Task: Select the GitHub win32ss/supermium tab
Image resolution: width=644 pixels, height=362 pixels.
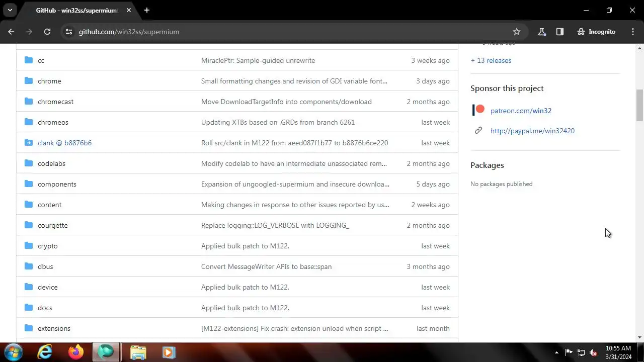Action: coord(76,10)
